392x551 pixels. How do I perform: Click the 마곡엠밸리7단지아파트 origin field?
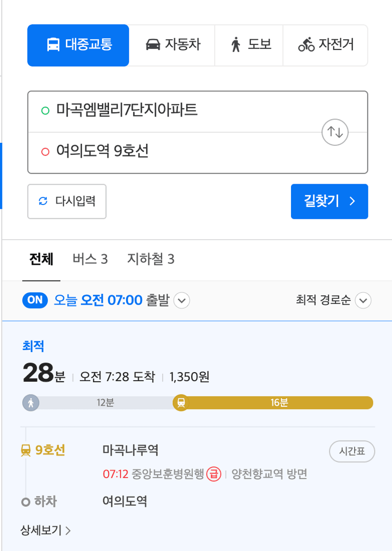174,111
